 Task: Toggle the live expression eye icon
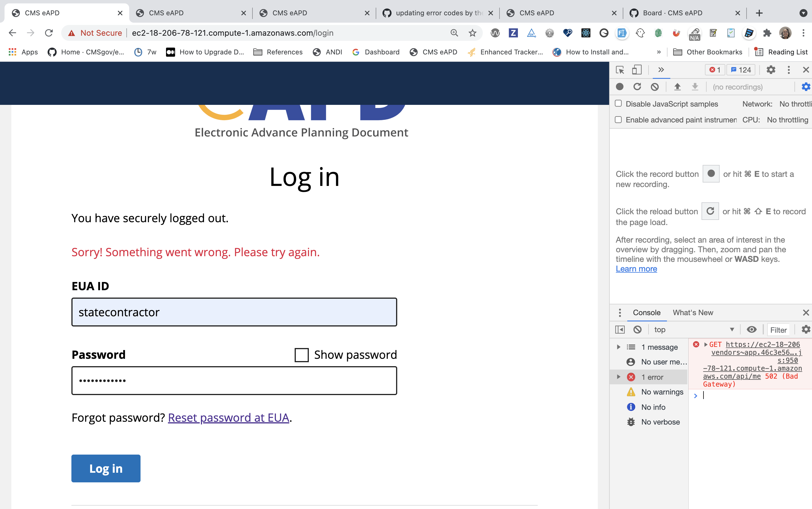tap(751, 330)
